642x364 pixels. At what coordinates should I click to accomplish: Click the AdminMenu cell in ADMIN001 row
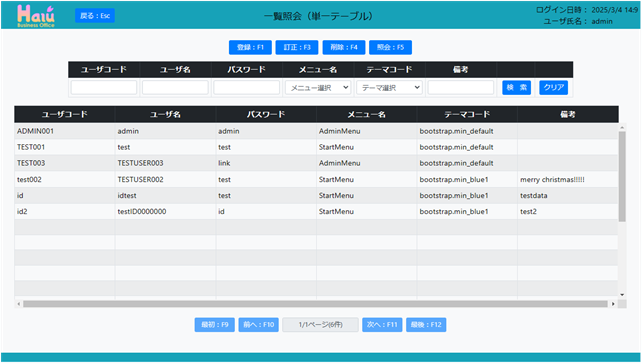tap(367, 131)
